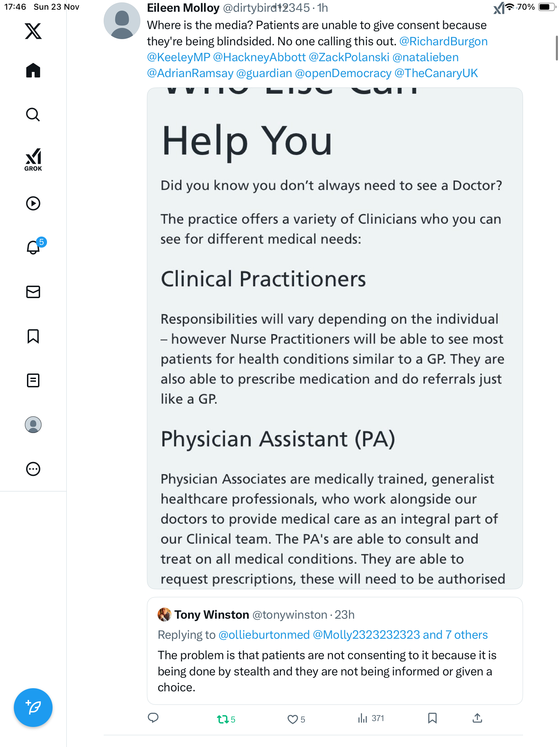Screen dimensions: 560x747
Task: Share the post via share icon
Action: (477, 718)
